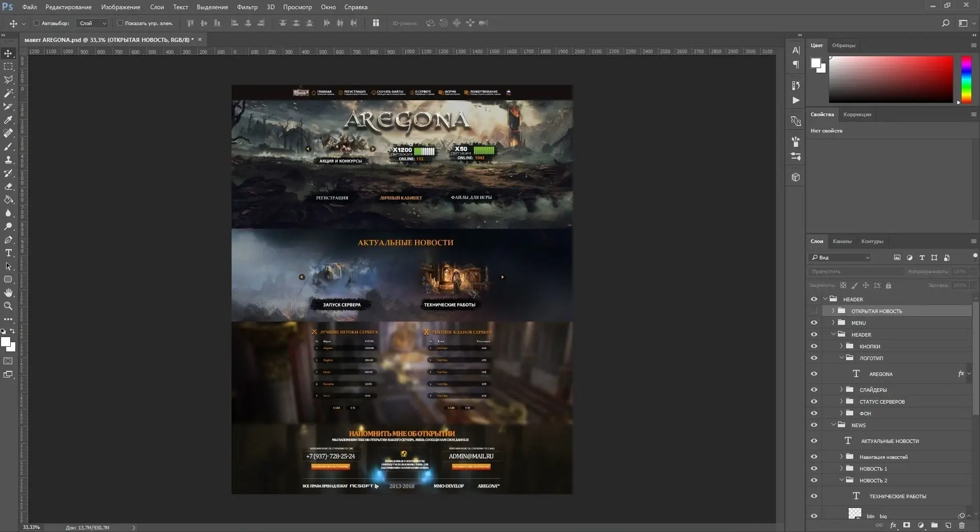
Task: Click the rainbow hue slider bar
Action: click(x=966, y=79)
